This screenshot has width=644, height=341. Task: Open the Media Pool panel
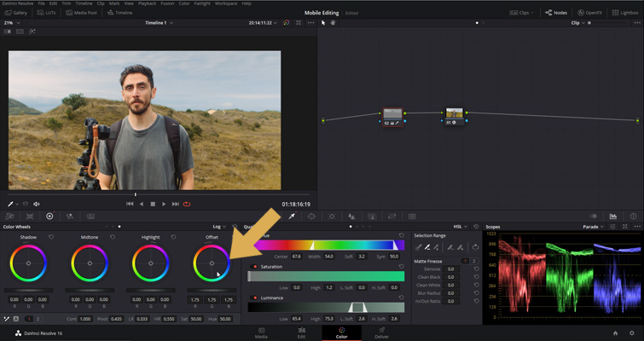point(82,13)
